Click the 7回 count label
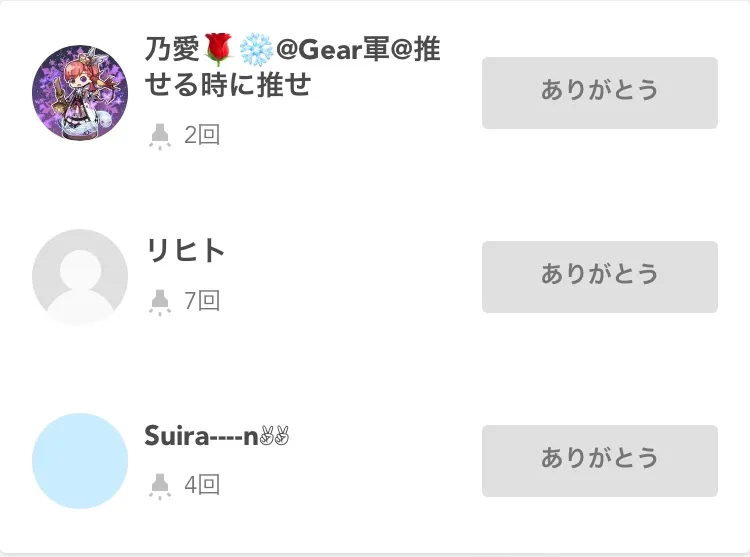This screenshot has width=750, height=557. click(x=202, y=300)
